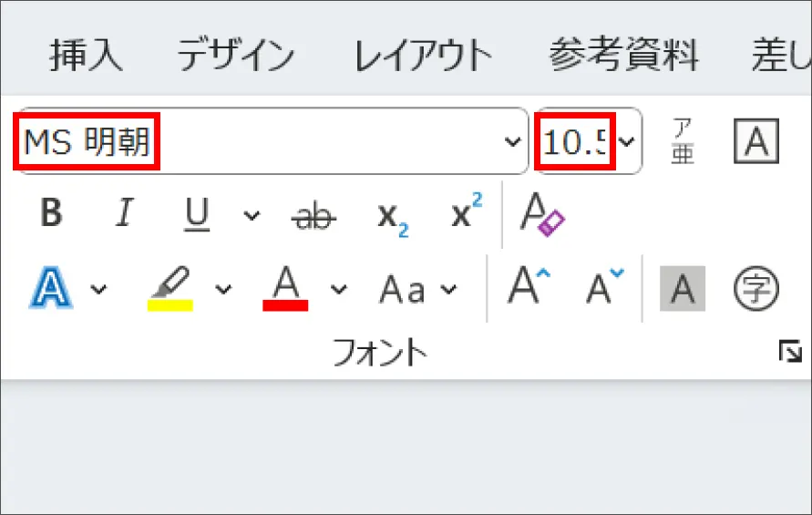
Task: Insert an enclosed character
Action: tap(756, 290)
